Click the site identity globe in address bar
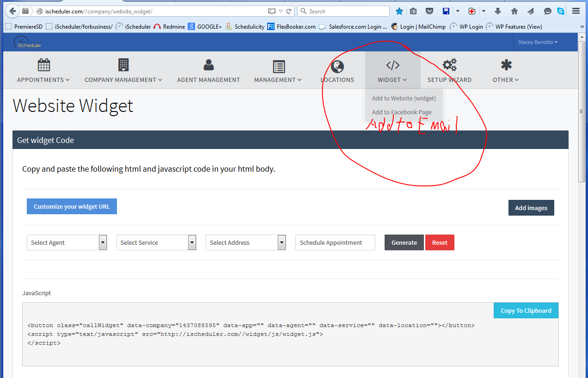Image resolution: width=588 pixels, height=378 pixels. click(x=39, y=11)
